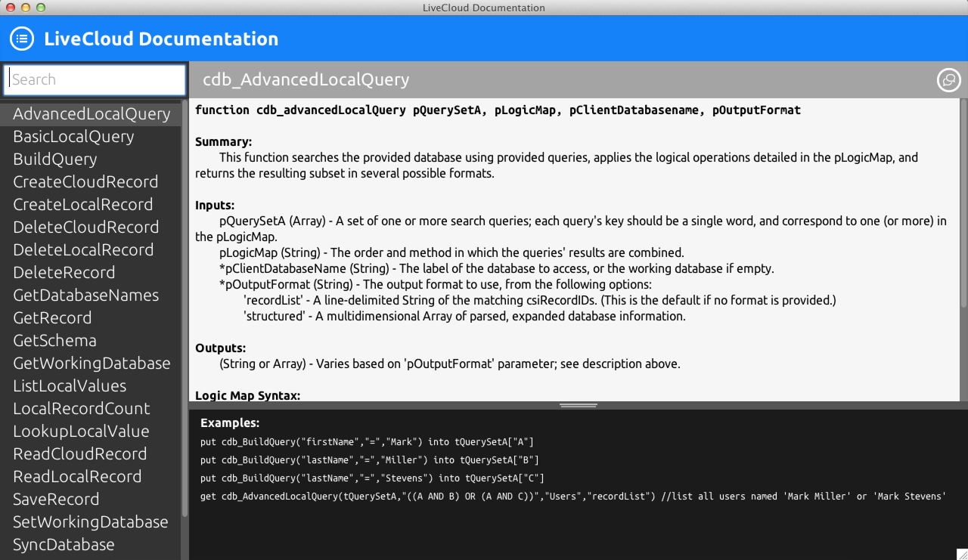Select the LookupLocalValue function
968x560 pixels.
coord(81,432)
